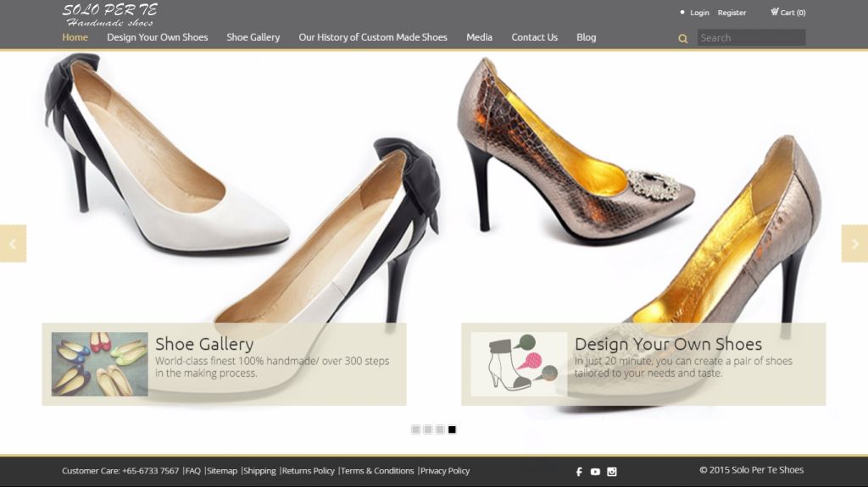Select the third carousel slide indicator
The image size is (868, 487).
coord(440,429)
